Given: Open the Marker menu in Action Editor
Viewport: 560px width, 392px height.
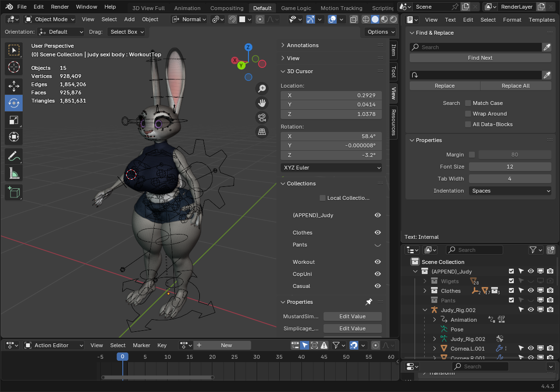Looking at the screenshot, I should [x=142, y=345].
